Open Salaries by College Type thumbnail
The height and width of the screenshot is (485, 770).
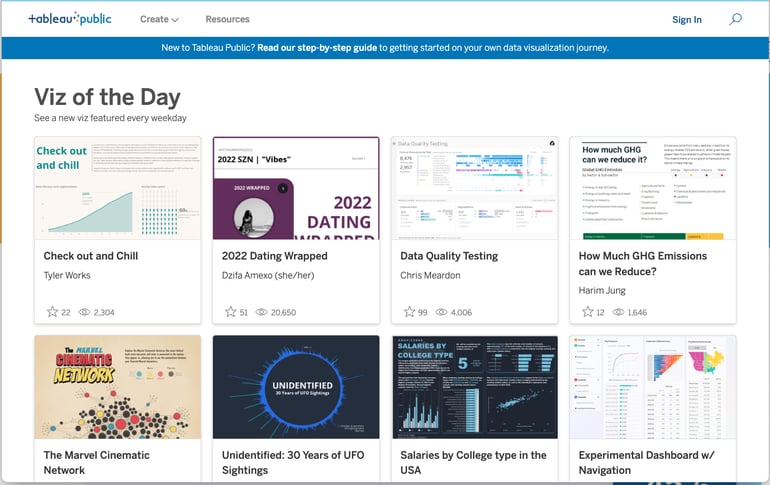(475, 387)
